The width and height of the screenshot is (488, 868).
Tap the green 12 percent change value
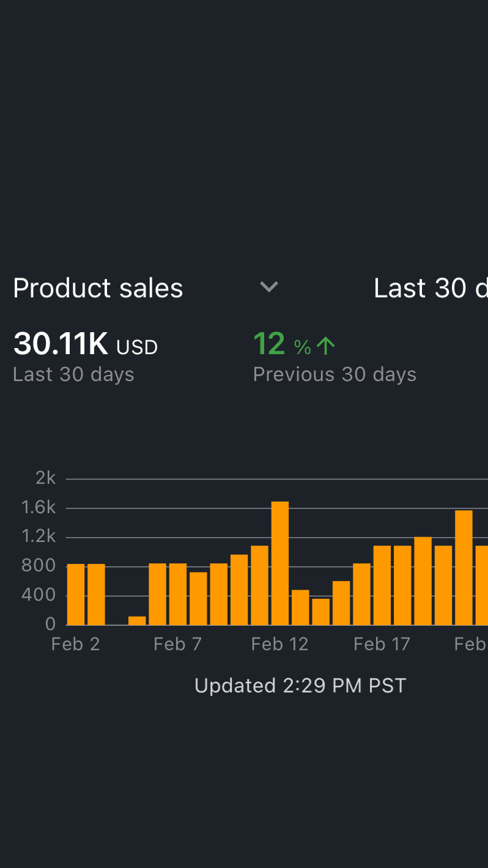270,344
